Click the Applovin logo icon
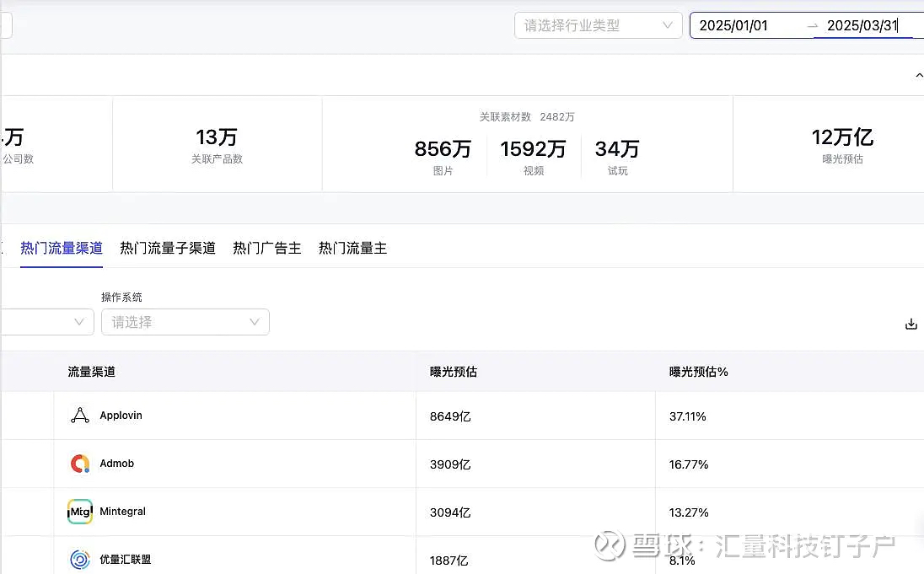This screenshot has height=574, width=924. (80, 416)
